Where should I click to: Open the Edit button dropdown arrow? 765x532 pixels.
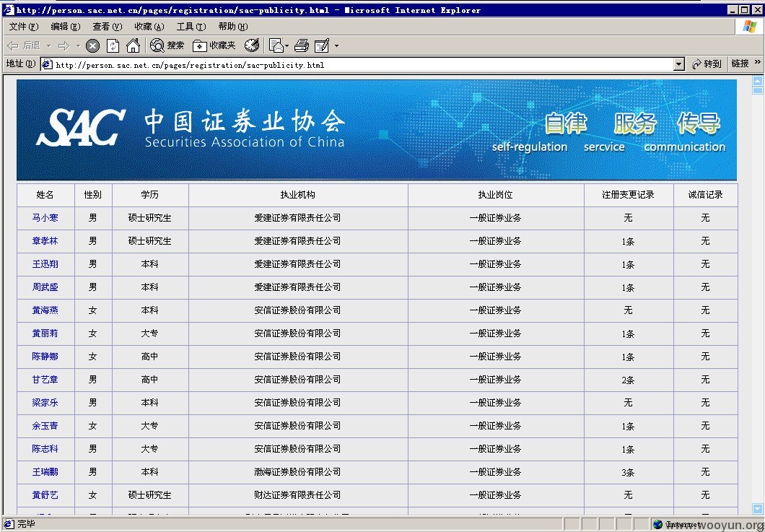(x=336, y=46)
